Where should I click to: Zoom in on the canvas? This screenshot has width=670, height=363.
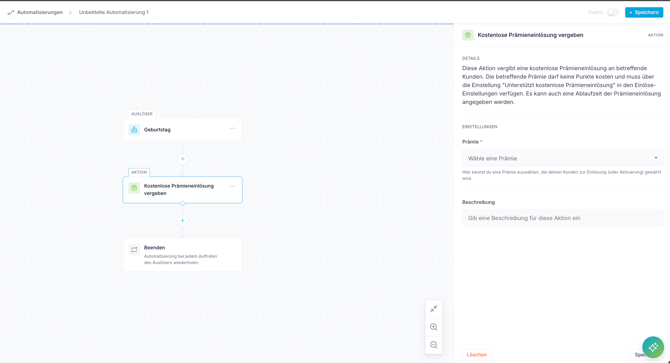(x=434, y=327)
